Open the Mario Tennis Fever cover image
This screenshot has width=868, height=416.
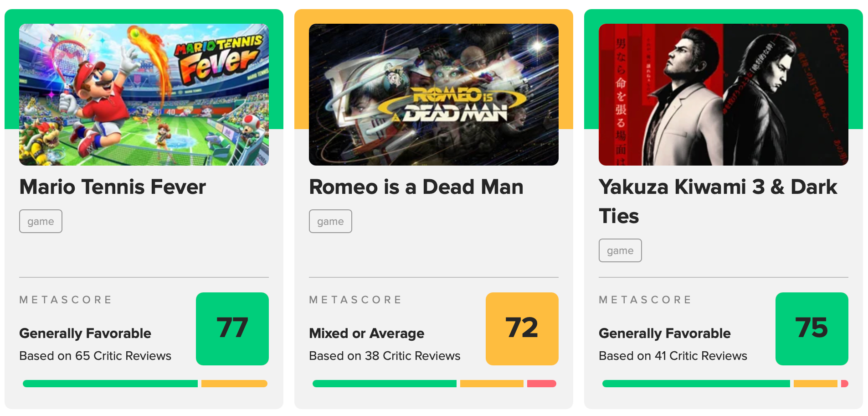144,94
